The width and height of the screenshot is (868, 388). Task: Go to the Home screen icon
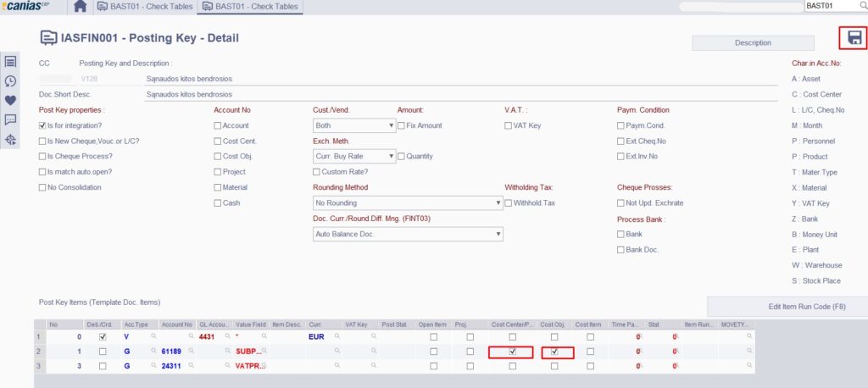[81, 7]
